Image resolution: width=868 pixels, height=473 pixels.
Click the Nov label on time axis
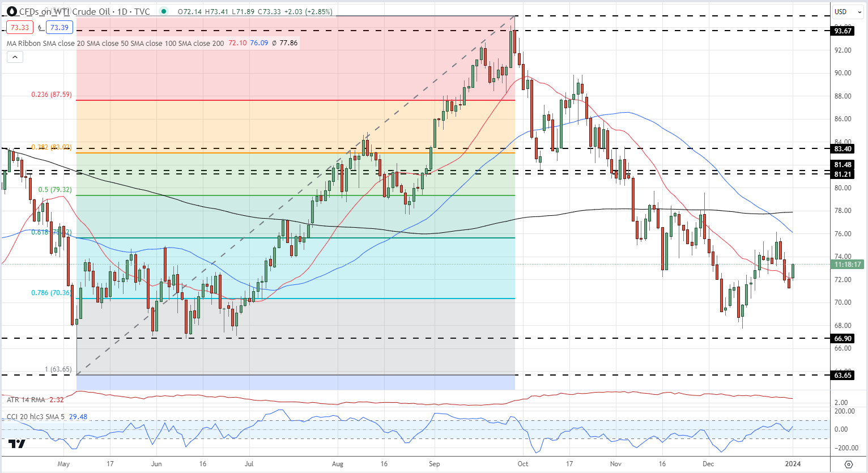coord(615,463)
